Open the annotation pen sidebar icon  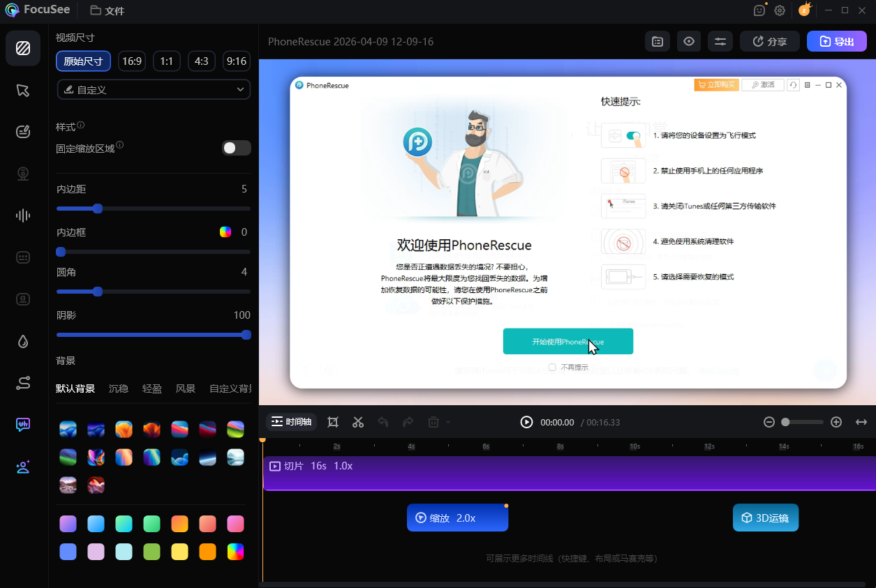[23, 132]
